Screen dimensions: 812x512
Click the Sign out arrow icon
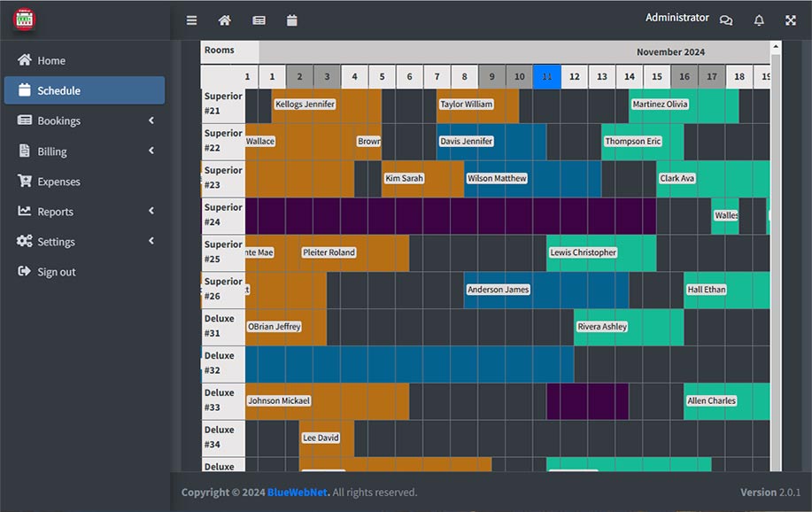click(24, 271)
